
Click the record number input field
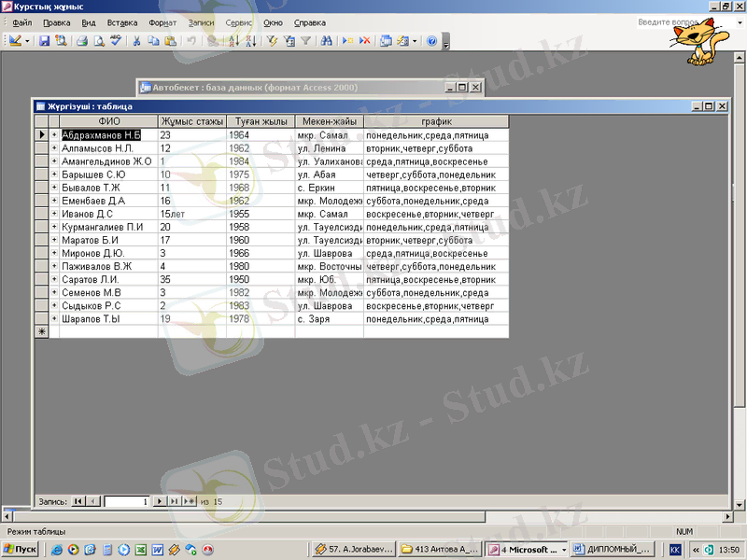tap(126, 501)
